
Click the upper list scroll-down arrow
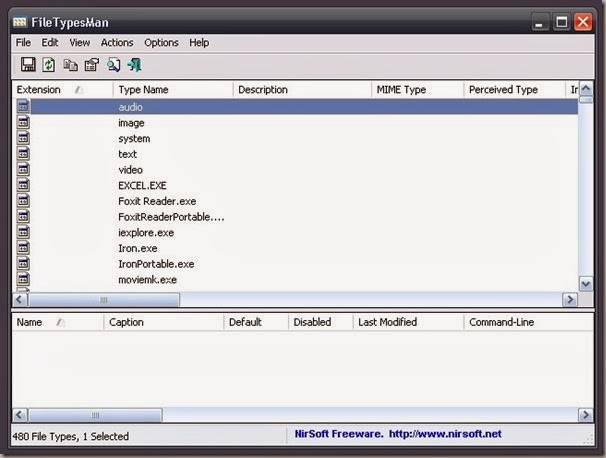coord(586,284)
